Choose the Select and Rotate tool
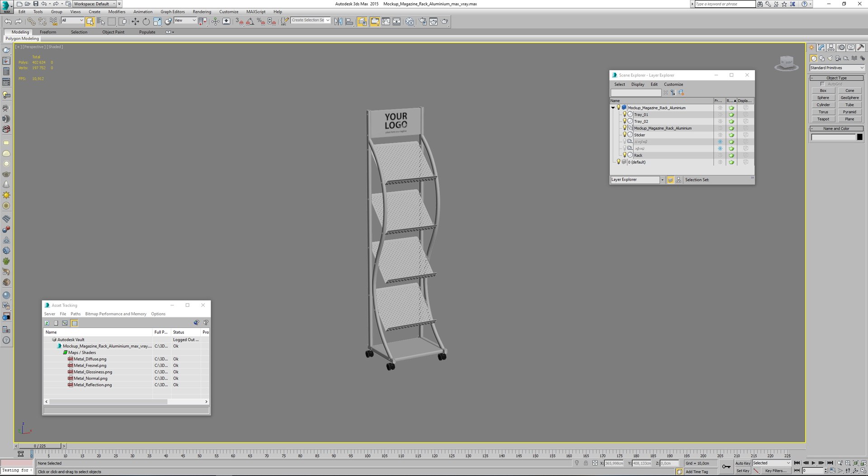The height and width of the screenshot is (476, 868). (x=146, y=21)
